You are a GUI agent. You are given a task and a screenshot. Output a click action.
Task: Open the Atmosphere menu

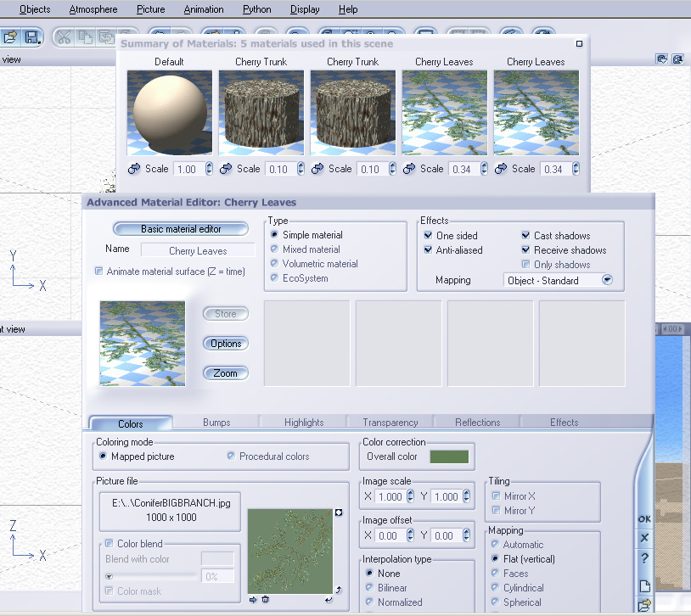93,9
